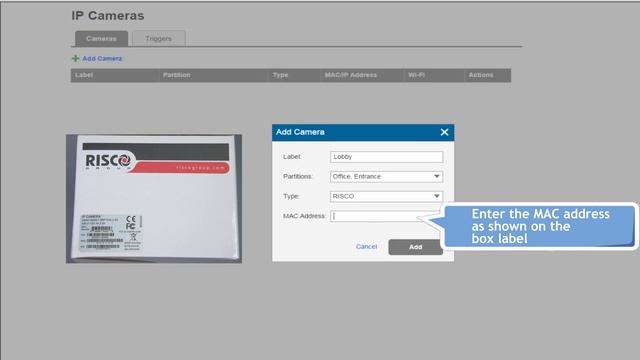Click the Type column header
The image size is (640, 360).
pyautogui.click(x=280, y=75)
